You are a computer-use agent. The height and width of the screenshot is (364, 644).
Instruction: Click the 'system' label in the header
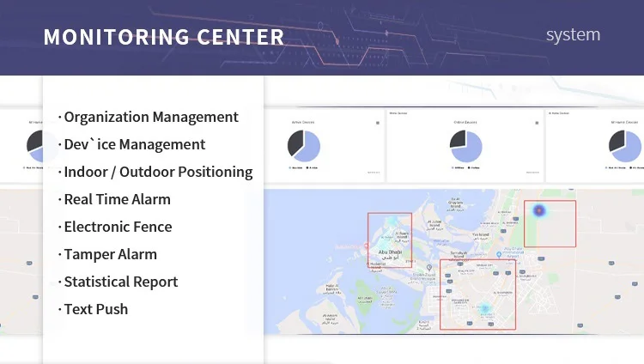coord(573,35)
